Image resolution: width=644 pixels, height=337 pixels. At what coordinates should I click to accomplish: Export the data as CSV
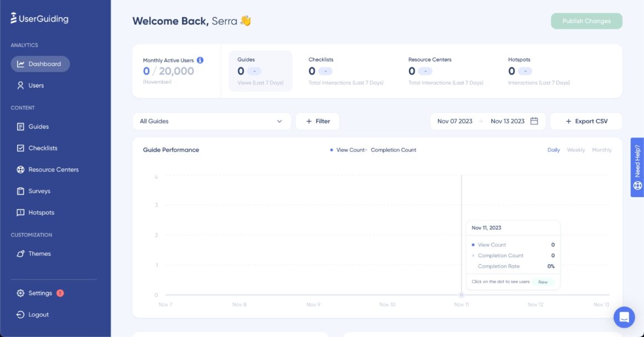586,120
